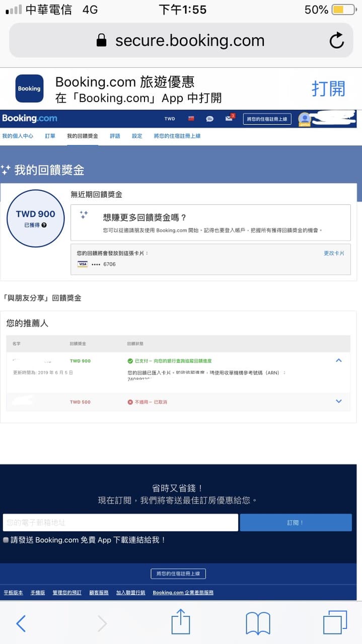Open 管理您的預訂 footer link
This screenshot has width=362, height=644.
tap(67, 593)
